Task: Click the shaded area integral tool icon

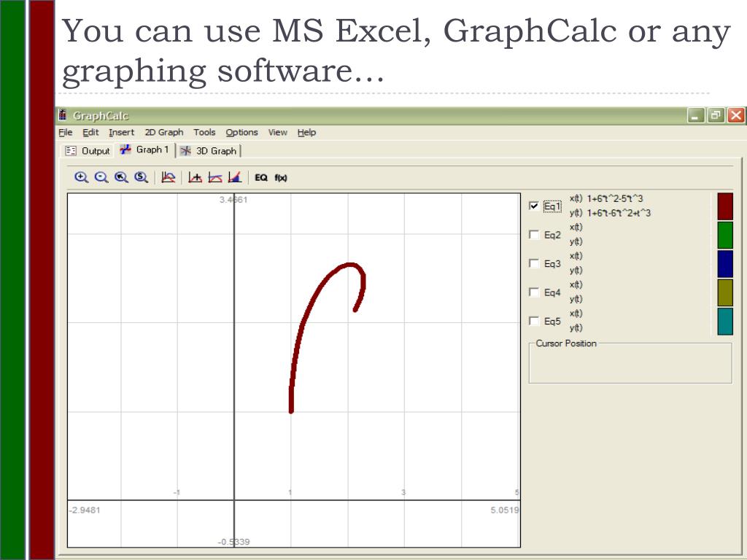Action: (235, 178)
